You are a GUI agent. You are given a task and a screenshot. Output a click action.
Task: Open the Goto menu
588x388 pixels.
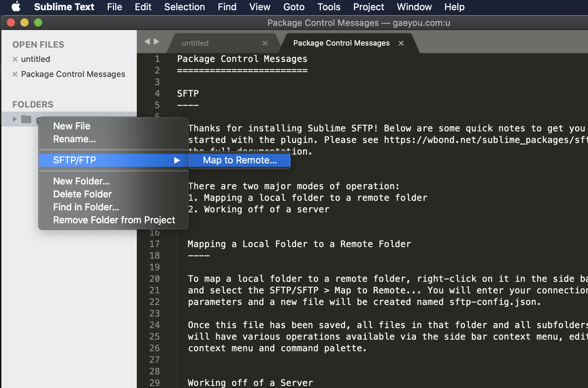pyautogui.click(x=294, y=7)
